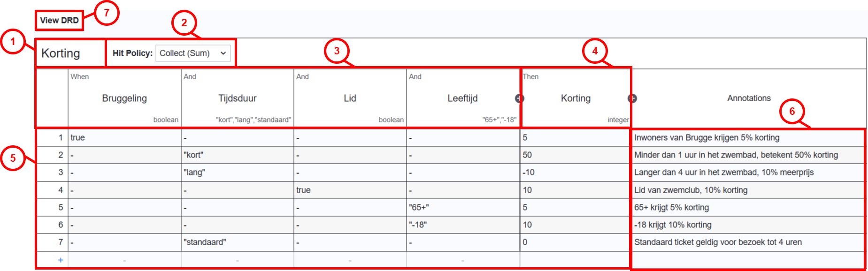Select the Tijdsduur input column header
The width and height of the screenshot is (868, 271).
click(x=237, y=98)
